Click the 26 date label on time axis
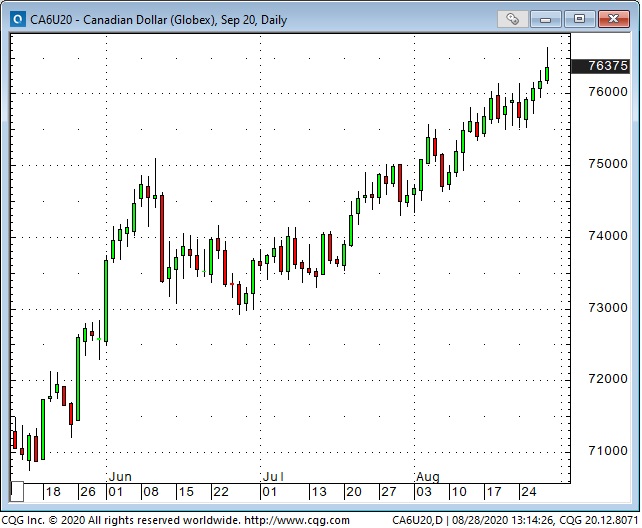642x528 pixels. [x=88, y=492]
